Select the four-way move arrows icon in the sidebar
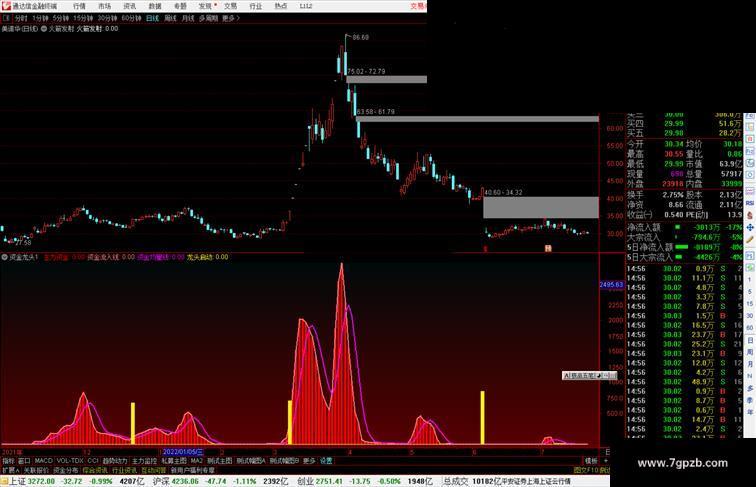Screen dimensions: 756x487 [750, 227]
